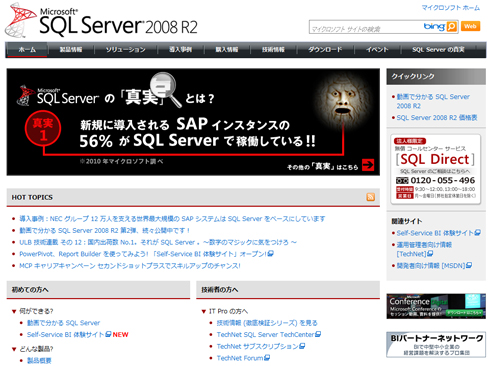Viewport: 490px width, 366px height.
Task: Open sidebar Self-Service BI 体験サイト link
Action: [435, 233]
